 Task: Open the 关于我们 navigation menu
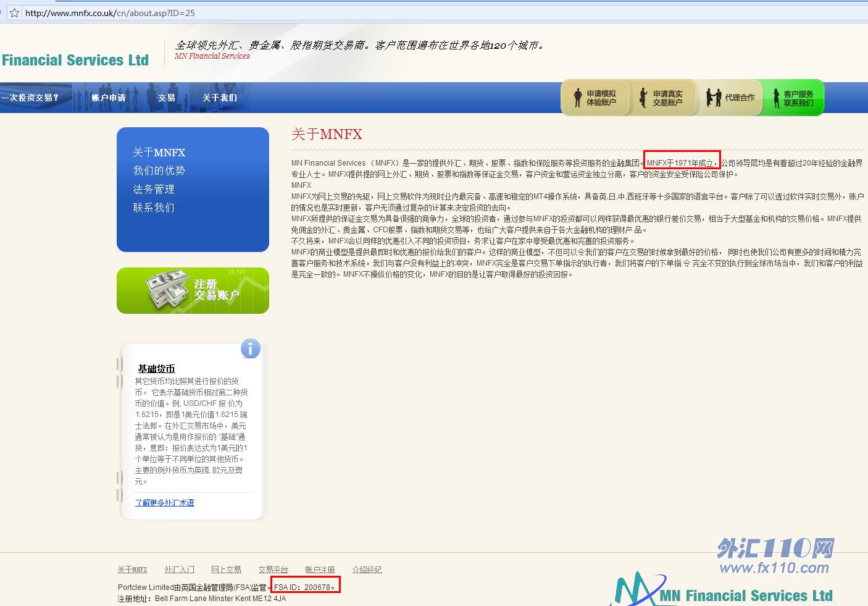click(x=220, y=98)
